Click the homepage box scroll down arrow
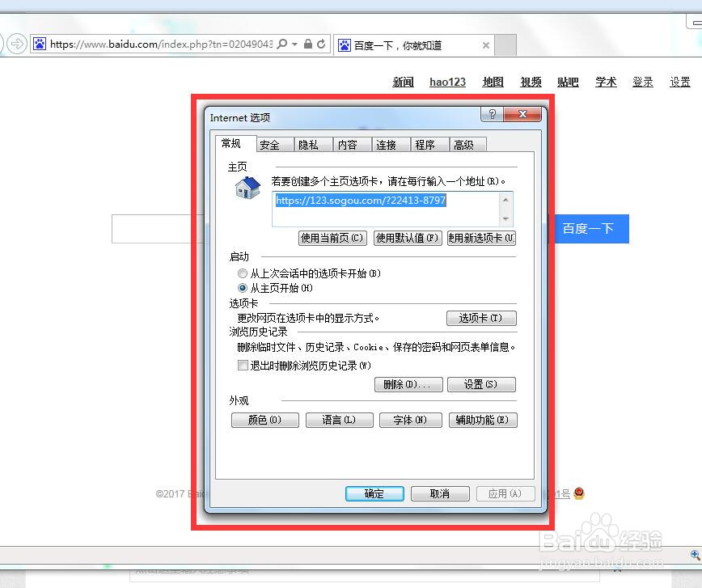Image resolution: width=702 pixels, height=588 pixels. [506, 219]
